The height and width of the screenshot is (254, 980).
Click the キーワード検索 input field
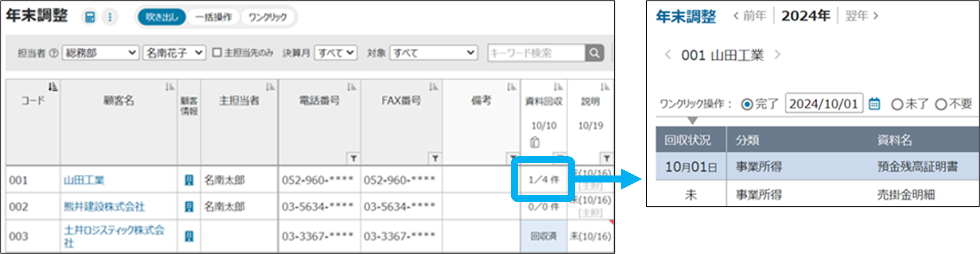point(536,53)
